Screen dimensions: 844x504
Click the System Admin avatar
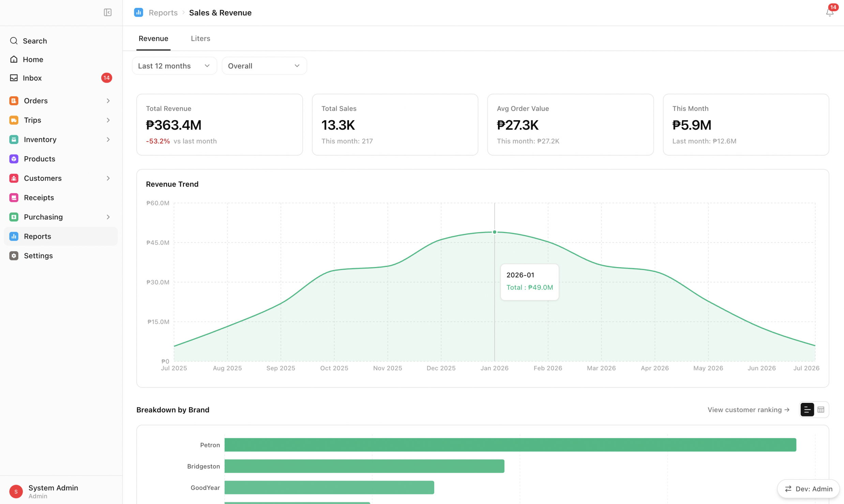[x=16, y=491]
